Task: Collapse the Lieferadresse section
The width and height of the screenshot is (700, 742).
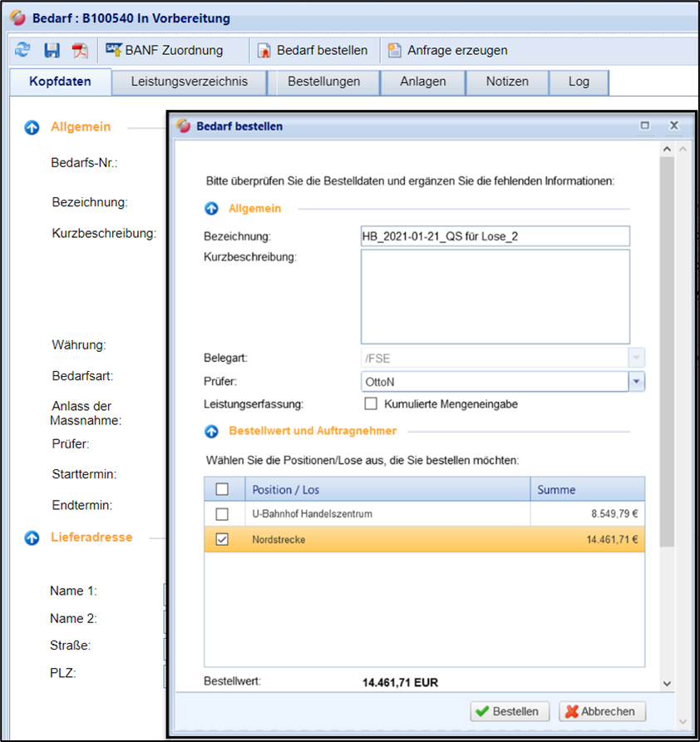Action: pos(32,537)
